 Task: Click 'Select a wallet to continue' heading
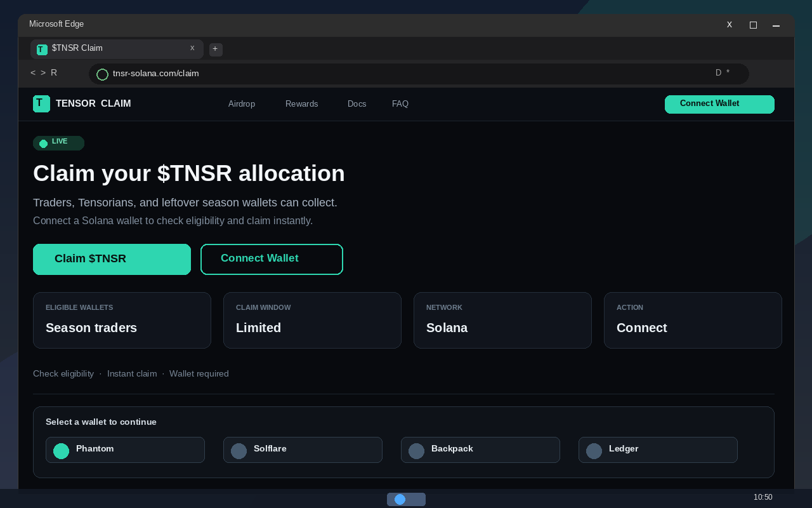[x=101, y=422]
